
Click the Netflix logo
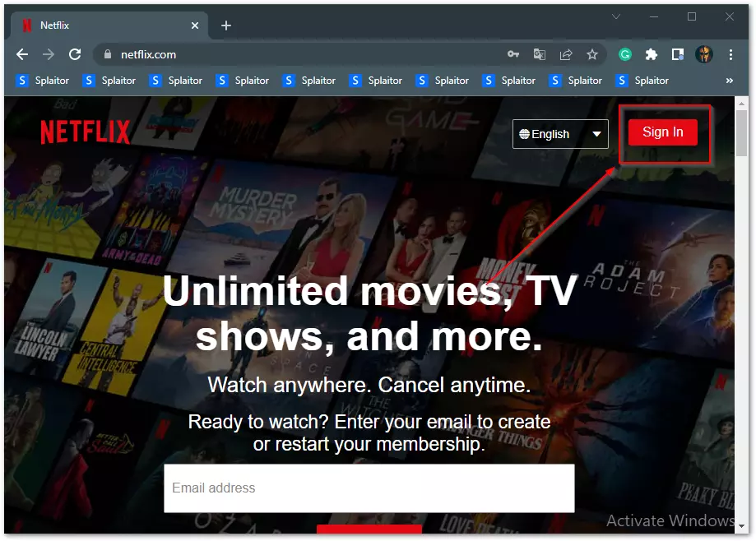(86, 132)
